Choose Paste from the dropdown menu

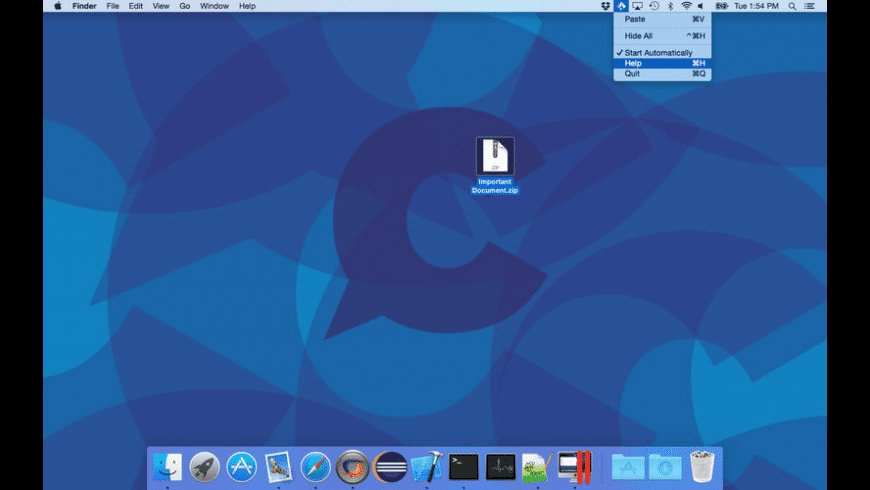(662, 19)
